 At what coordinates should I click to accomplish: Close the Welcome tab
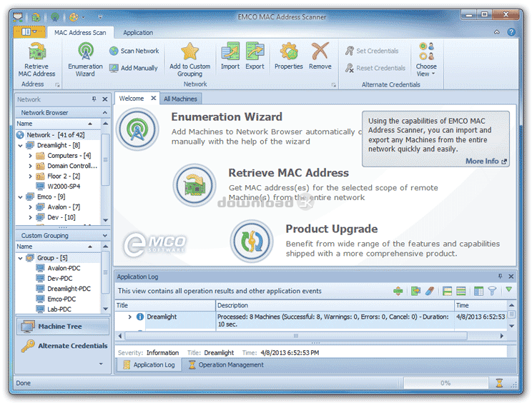pos(153,99)
